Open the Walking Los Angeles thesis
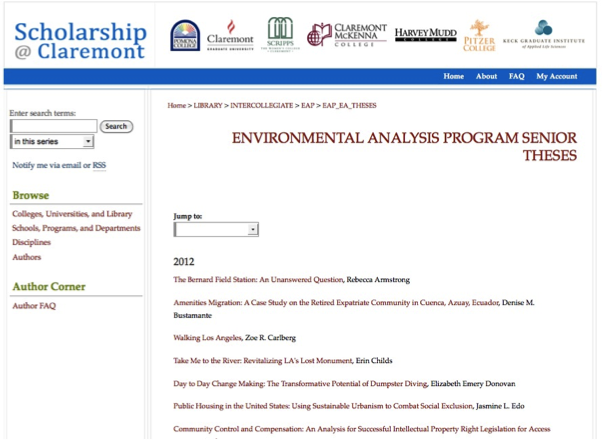 pos(207,338)
